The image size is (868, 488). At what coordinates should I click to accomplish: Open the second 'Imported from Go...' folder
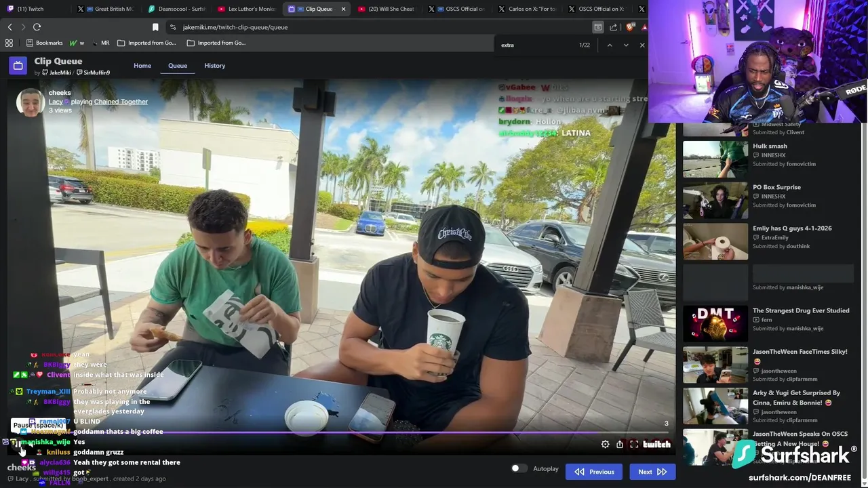point(216,43)
